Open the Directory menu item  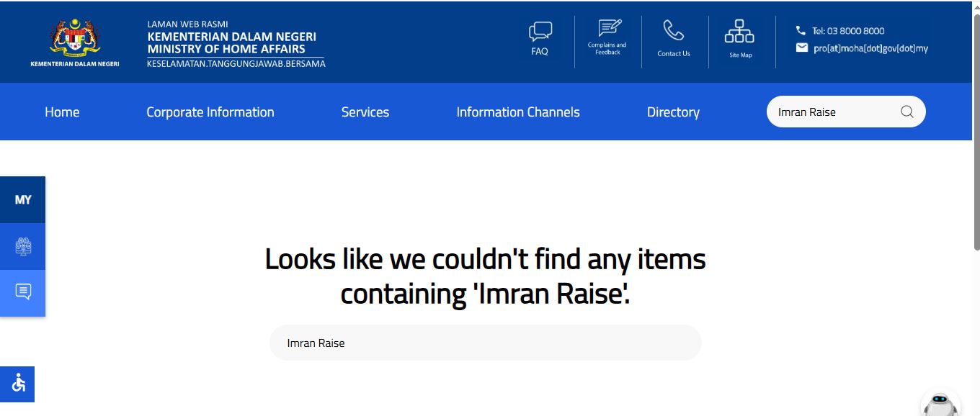[x=673, y=112]
